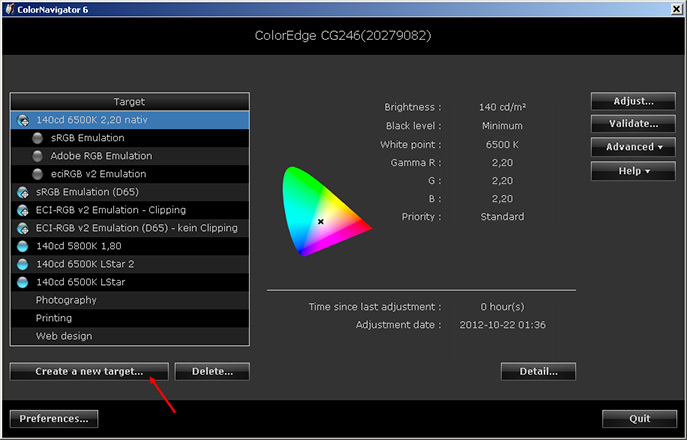Viewport: 687px width, 440px height.
Task: Choose ECI-RGB v2 Emulation - Clipping target
Action: (130, 210)
